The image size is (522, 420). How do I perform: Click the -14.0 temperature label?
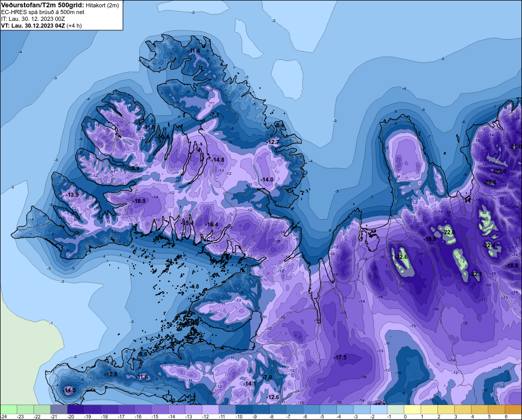[267, 179]
